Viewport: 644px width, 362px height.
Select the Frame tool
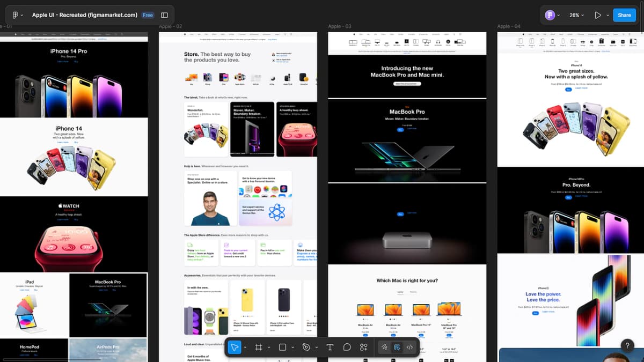click(x=259, y=347)
